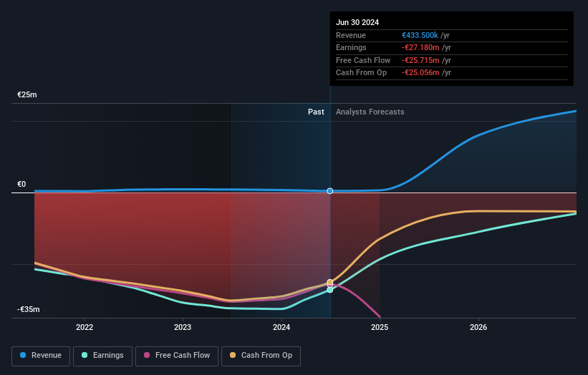Toggle the Revenue legend button
The image size is (588, 375).
[41, 356]
